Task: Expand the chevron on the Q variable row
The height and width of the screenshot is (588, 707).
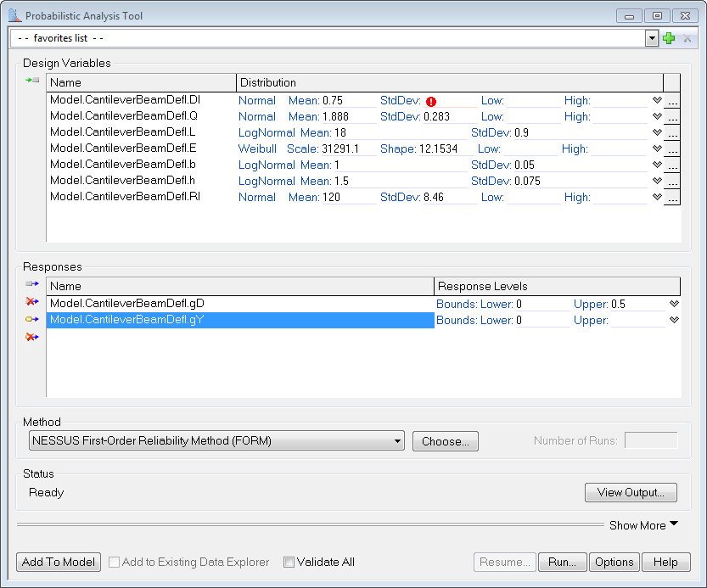Action: [x=656, y=116]
